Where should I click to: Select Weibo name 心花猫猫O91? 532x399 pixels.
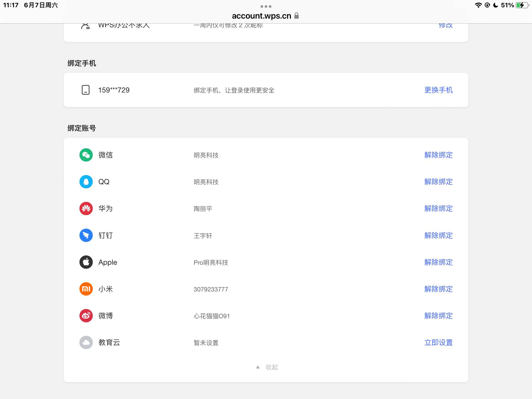(x=211, y=316)
